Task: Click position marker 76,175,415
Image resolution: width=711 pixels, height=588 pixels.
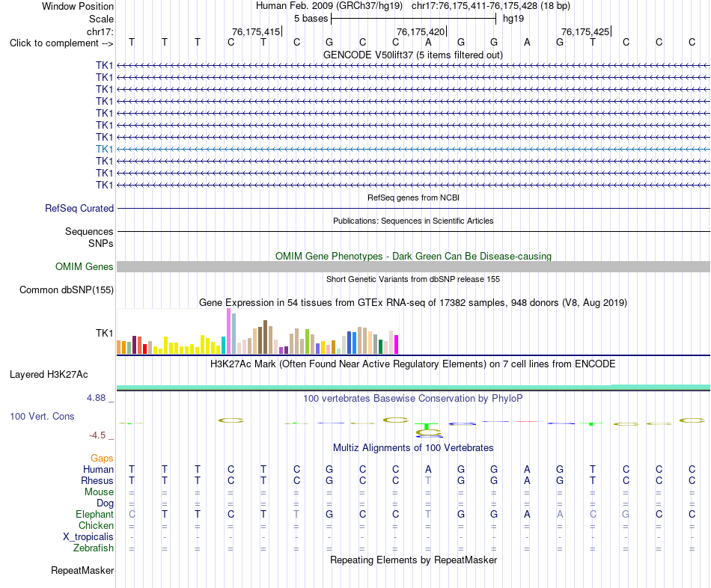Action: [256, 31]
